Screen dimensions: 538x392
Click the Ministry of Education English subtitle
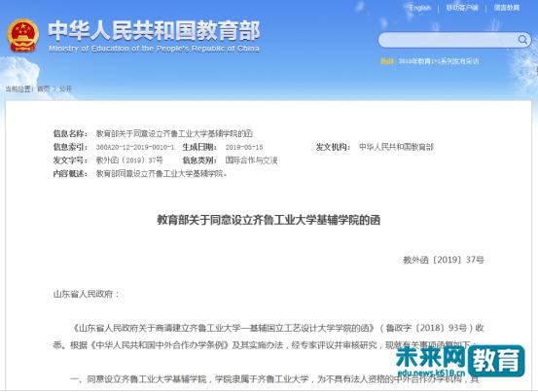click(x=154, y=49)
